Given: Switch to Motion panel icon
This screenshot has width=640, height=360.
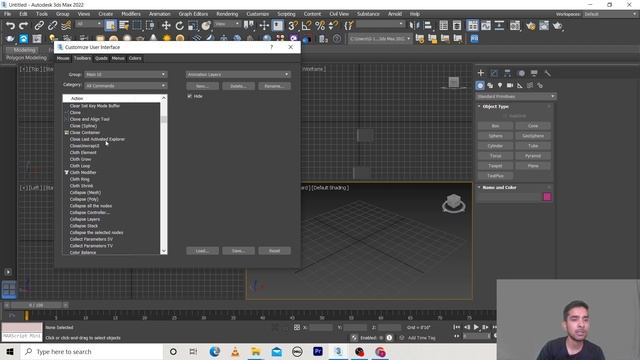Looking at the screenshot, I should 521,73.
